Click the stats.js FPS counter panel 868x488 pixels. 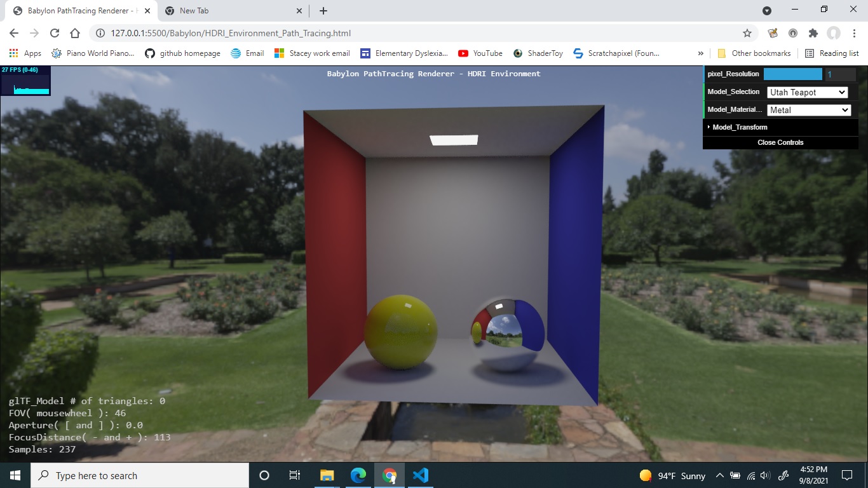(25, 81)
